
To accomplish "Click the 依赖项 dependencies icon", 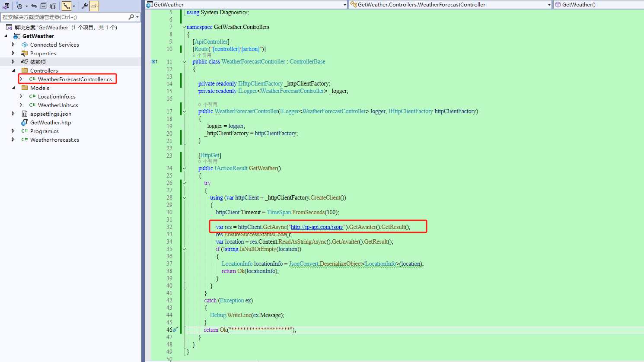I will click(x=25, y=62).
